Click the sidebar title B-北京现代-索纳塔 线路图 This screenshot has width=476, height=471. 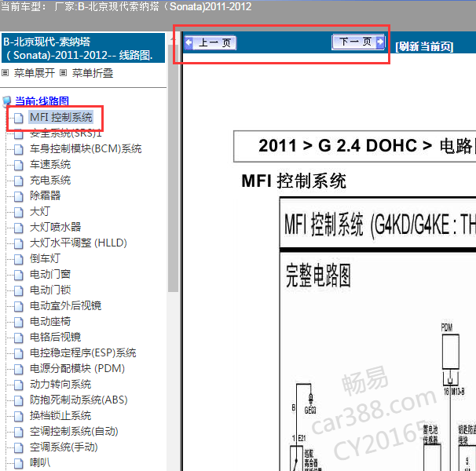[83, 48]
